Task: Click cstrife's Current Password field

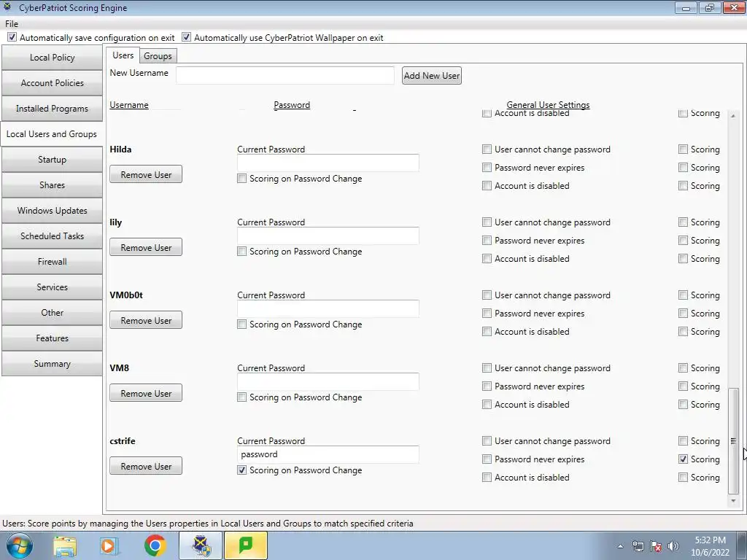Action: 328,454
